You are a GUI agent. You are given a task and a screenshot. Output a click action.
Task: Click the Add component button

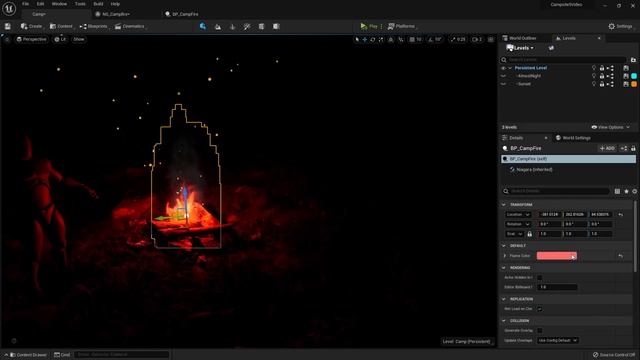(607, 149)
